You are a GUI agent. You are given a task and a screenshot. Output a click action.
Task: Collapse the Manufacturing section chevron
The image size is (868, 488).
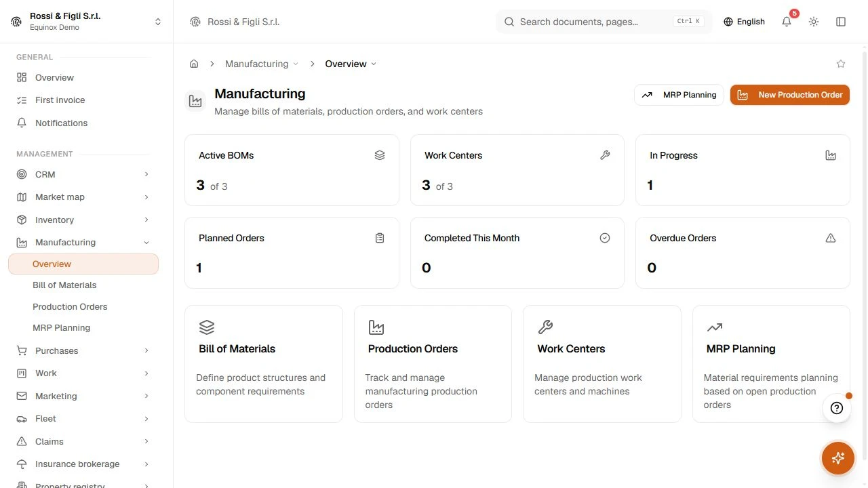coord(146,243)
